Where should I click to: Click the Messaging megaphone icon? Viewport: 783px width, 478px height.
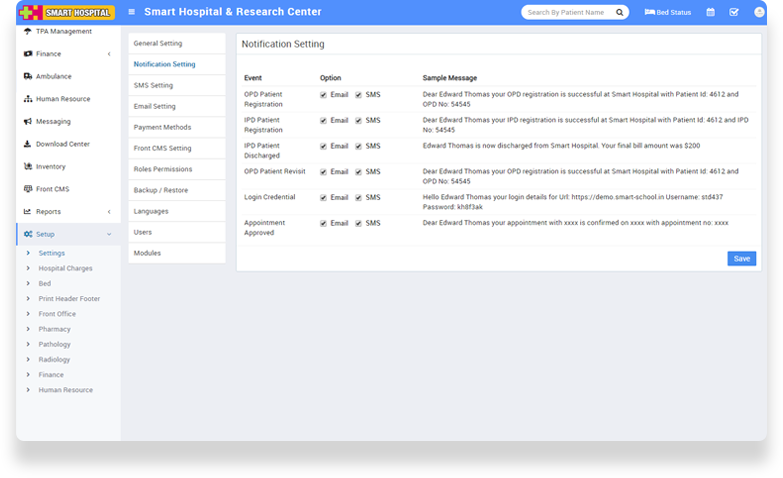27,121
